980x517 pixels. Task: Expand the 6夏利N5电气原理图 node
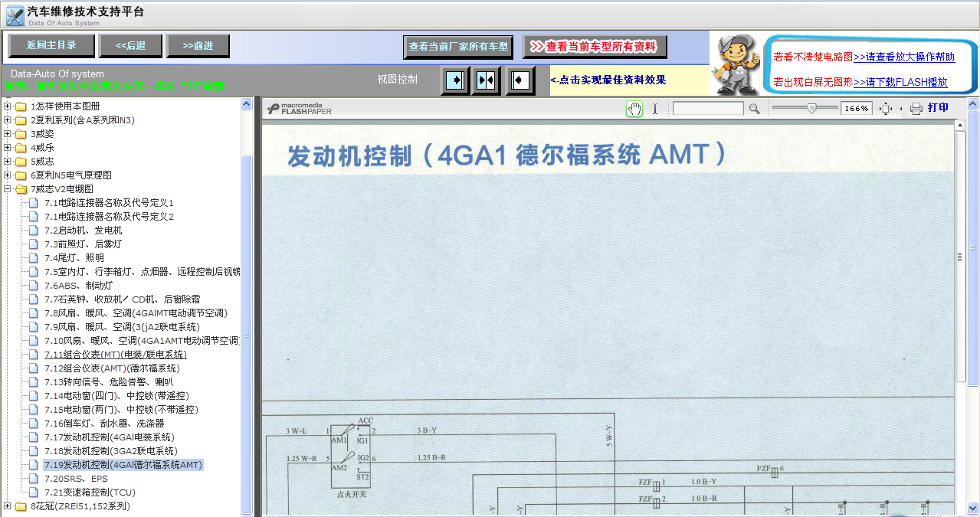8,175
